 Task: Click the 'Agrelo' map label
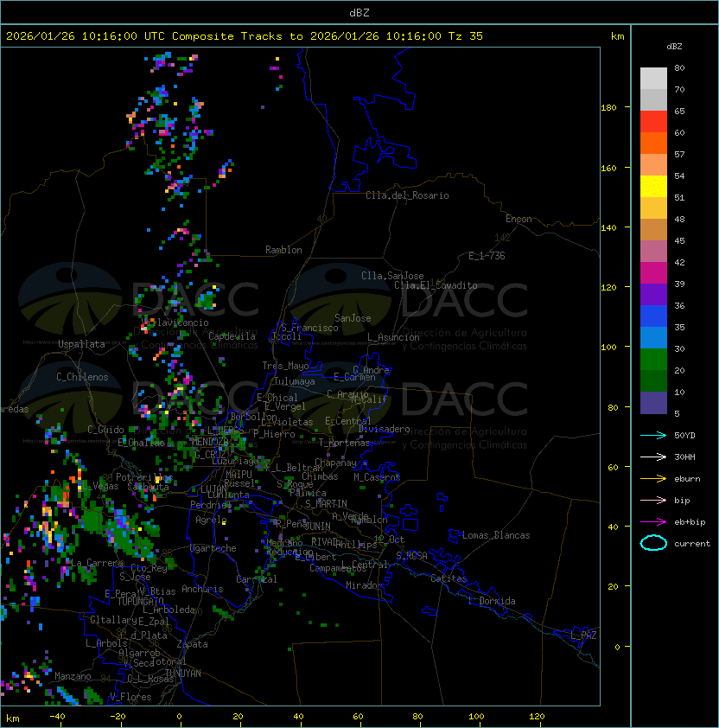211,520
